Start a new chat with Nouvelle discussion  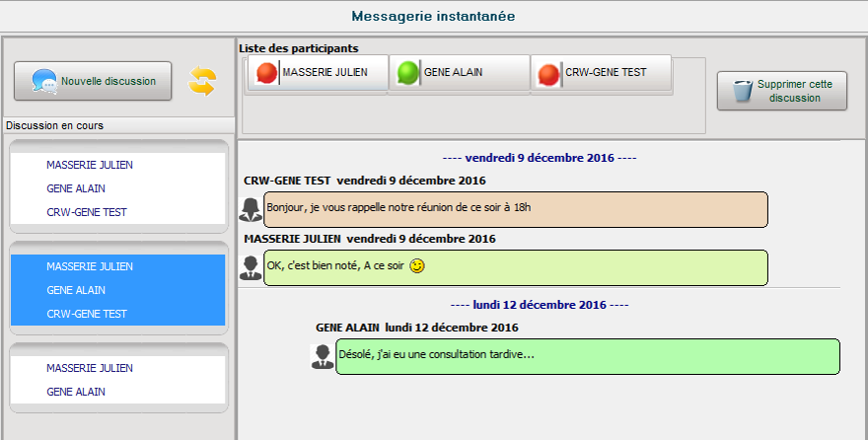tap(93, 82)
